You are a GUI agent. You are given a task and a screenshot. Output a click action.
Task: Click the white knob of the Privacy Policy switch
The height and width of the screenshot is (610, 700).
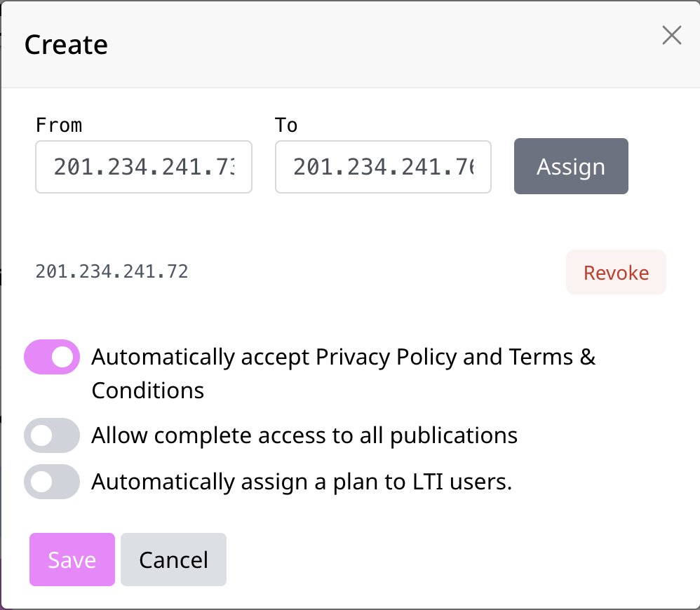coord(62,357)
